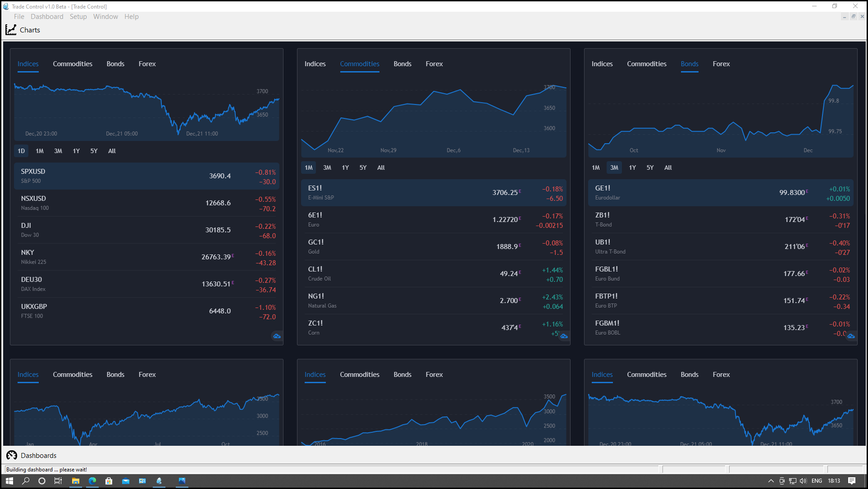Select the UB1! Ultra T-Bond row
Image resolution: width=868 pixels, height=489 pixels.
[721, 247]
